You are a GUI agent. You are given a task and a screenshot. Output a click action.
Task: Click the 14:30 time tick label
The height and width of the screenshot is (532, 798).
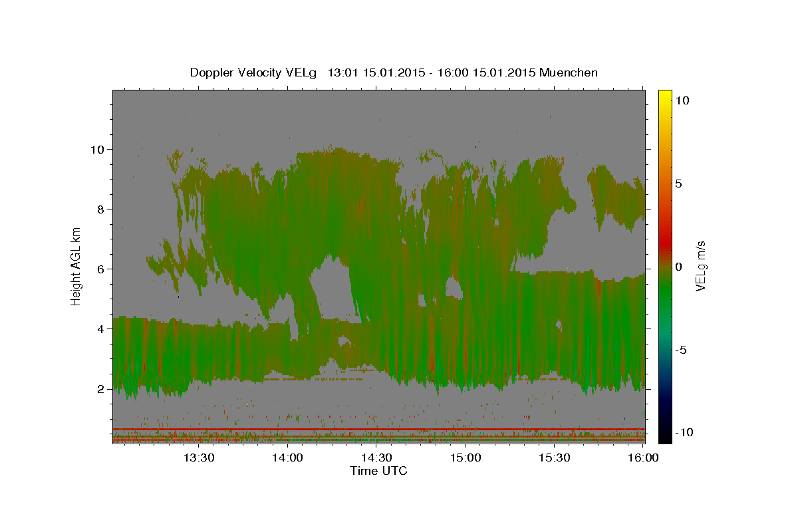point(376,458)
